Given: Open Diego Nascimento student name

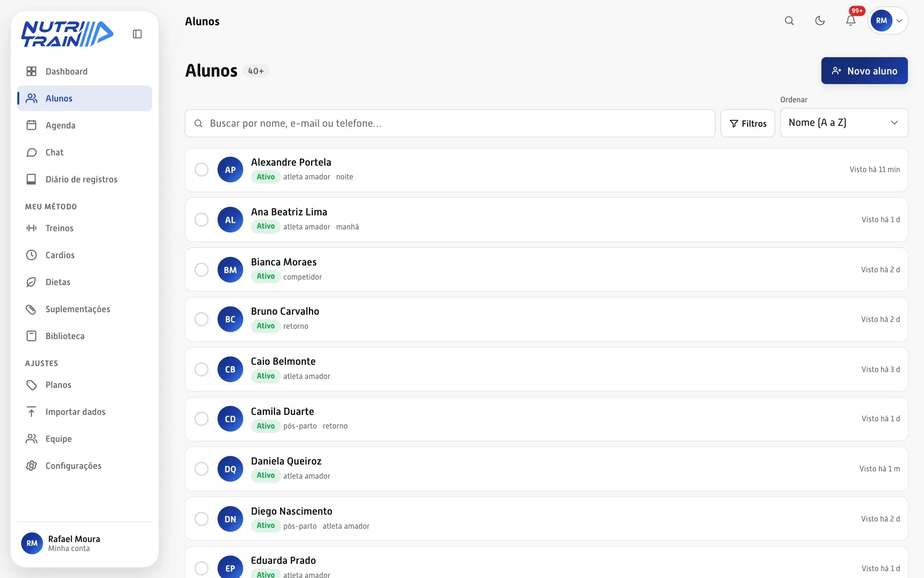Looking at the screenshot, I should pyautogui.click(x=292, y=511).
